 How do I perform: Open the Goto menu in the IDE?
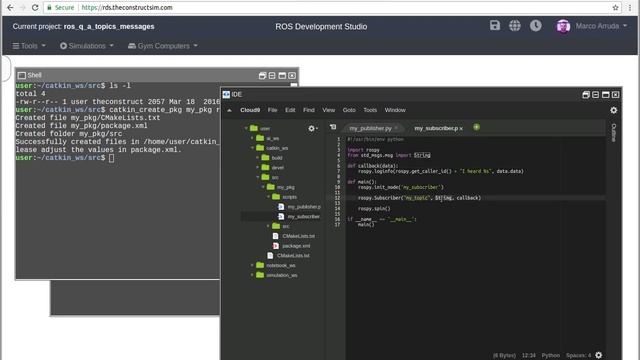[x=349, y=110]
